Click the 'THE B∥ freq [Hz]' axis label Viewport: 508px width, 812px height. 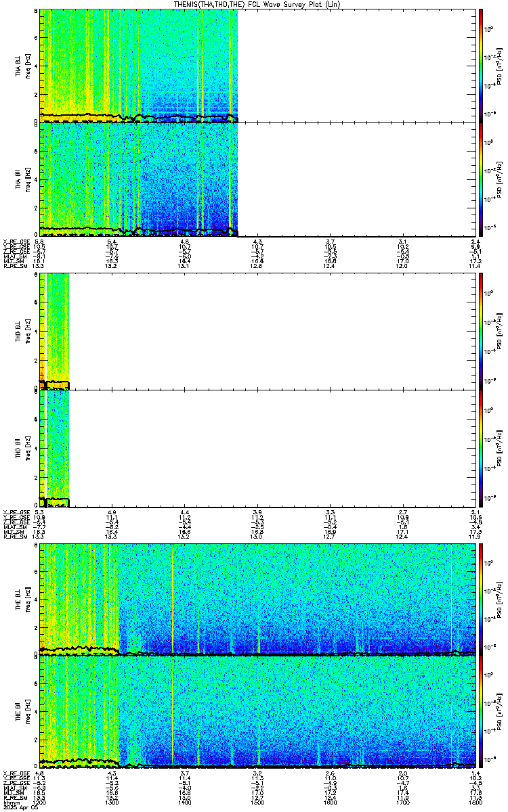22,710
